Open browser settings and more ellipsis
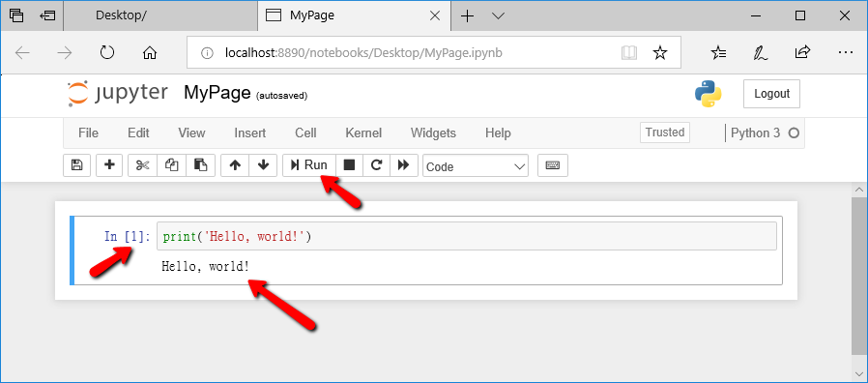This screenshot has height=383, width=868. tap(846, 52)
